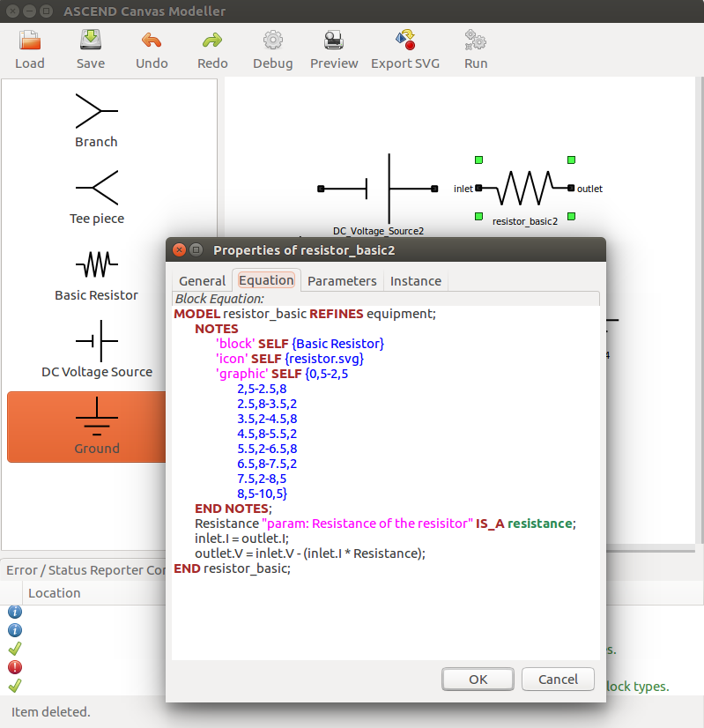Switch to the Instance tab
This screenshot has height=728, width=704.
(415, 281)
